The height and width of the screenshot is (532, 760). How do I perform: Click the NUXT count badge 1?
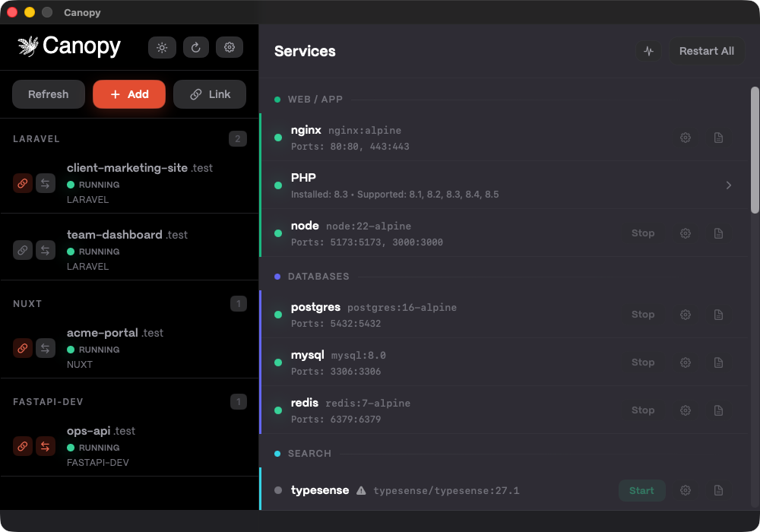pos(238,304)
